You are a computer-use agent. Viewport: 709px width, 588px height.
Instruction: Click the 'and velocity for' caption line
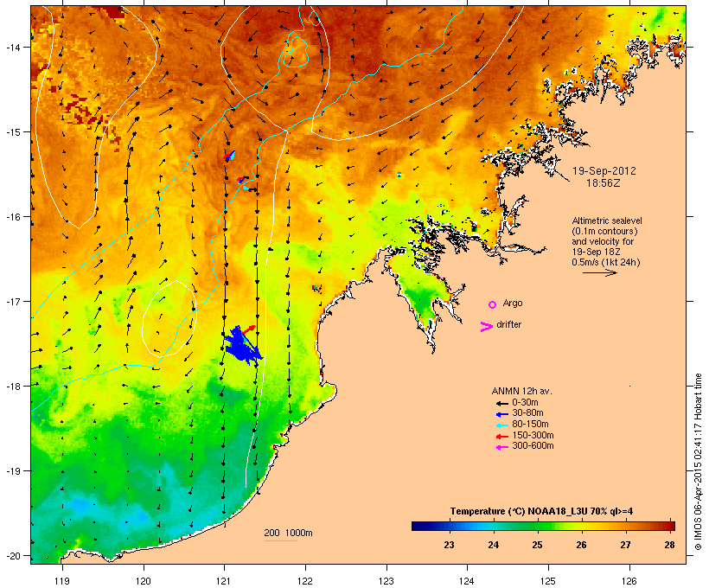603,241
